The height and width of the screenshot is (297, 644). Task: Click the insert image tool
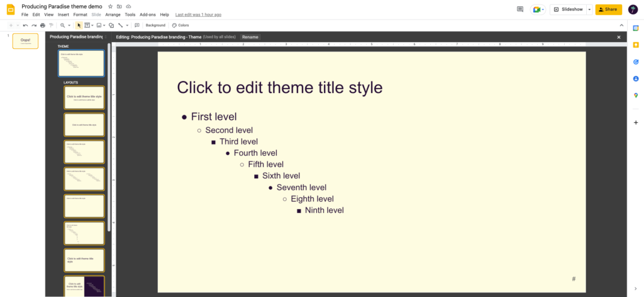point(99,26)
